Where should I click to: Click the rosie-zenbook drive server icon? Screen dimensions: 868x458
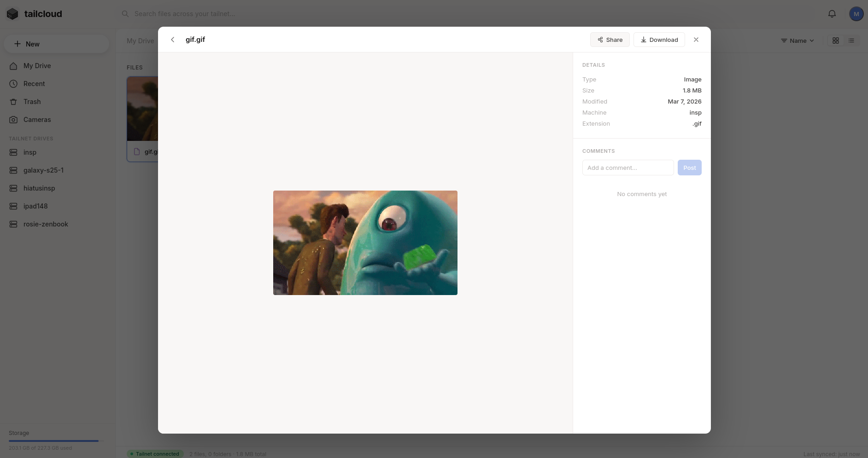click(14, 224)
